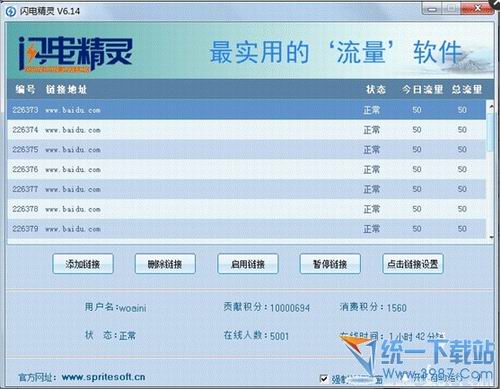This screenshot has width=500, height=389.
Task: Click list scrollbar down arrow
Action: pyautogui.click(x=491, y=237)
